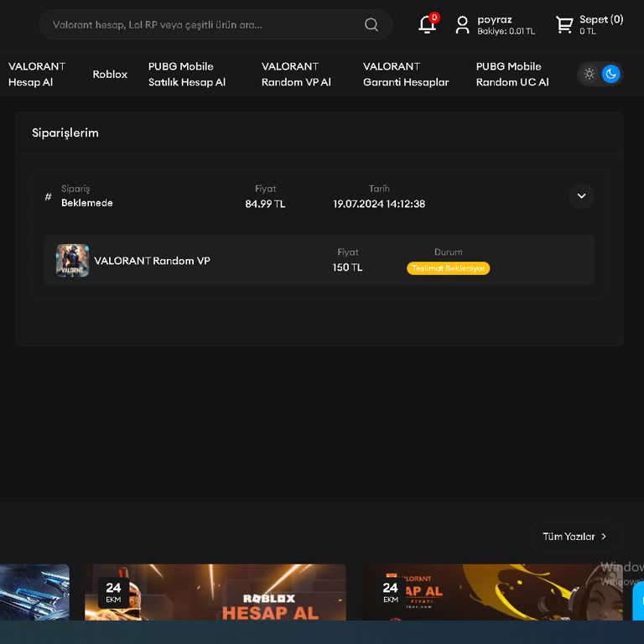The height and width of the screenshot is (644, 644).
Task: Go to Roblox category
Action: pyautogui.click(x=110, y=74)
